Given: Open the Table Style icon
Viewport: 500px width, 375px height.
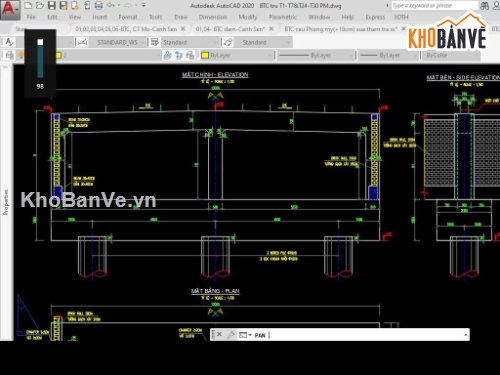Looking at the screenshot, I should pyautogui.click(x=155, y=42).
